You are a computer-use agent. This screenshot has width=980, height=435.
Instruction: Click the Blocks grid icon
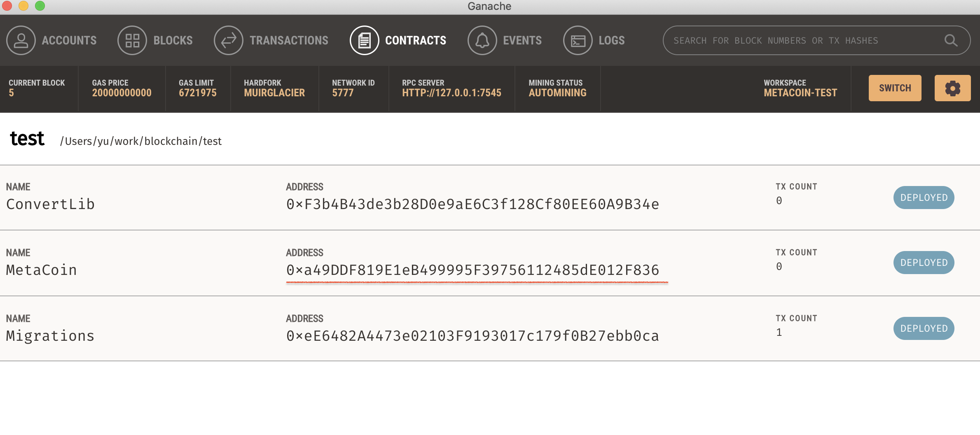click(x=132, y=40)
